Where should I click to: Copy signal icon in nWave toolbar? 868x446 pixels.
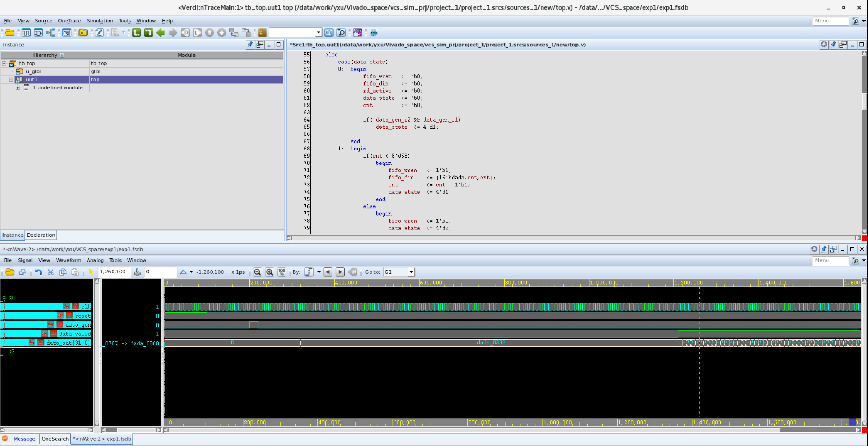tap(63, 272)
